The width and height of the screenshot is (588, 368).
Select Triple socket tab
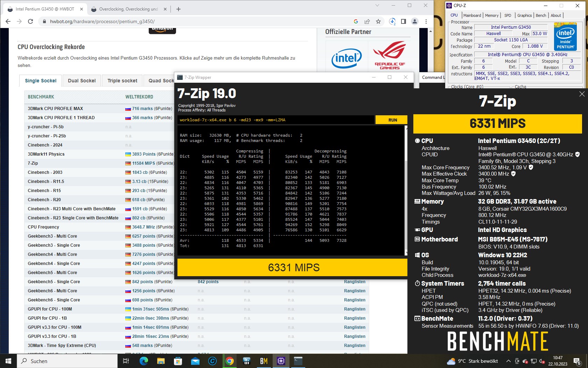pyautogui.click(x=122, y=81)
